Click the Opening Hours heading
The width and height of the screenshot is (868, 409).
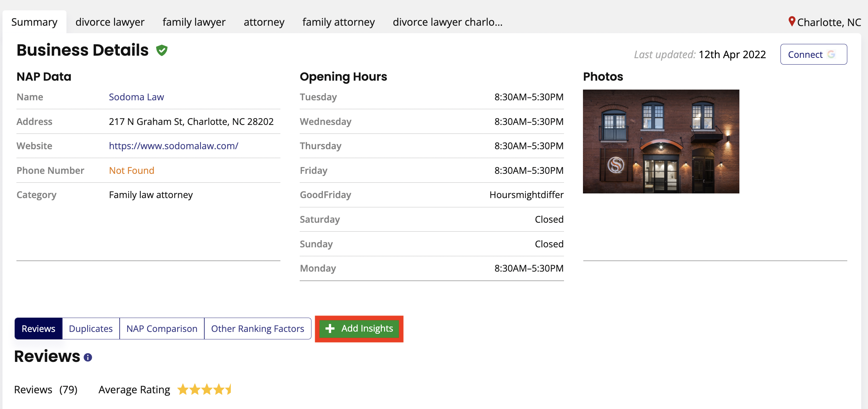pos(343,77)
